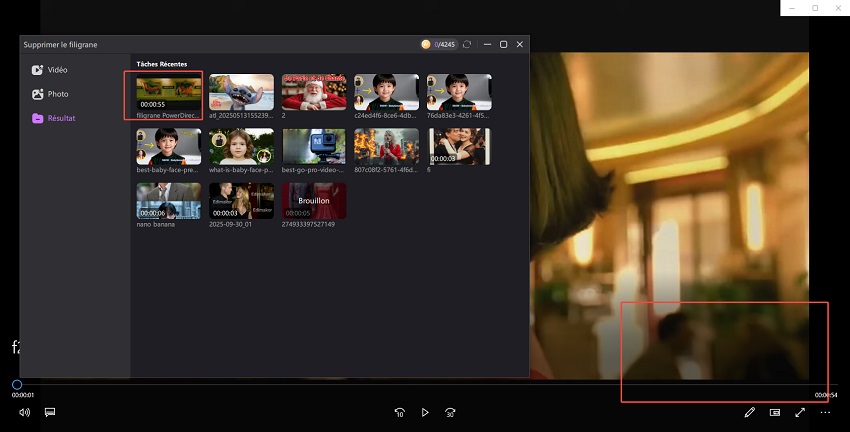Switch to the Photo section
850x432 pixels.
[x=50, y=94]
